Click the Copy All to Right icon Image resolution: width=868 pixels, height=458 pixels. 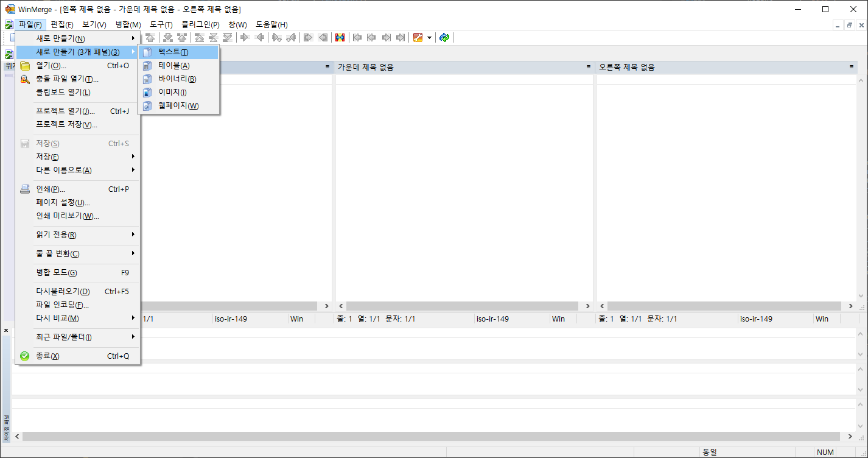pyautogui.click(x=309, y=38)
